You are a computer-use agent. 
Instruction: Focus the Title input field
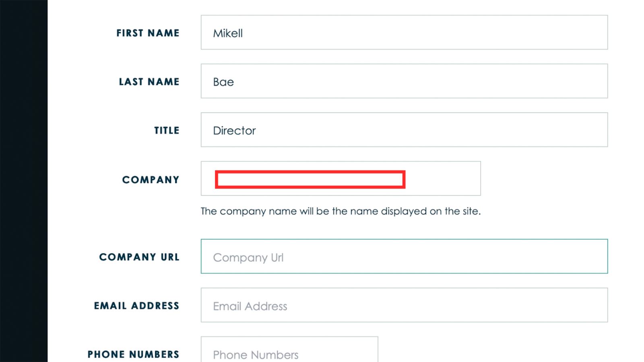[404, 130]
